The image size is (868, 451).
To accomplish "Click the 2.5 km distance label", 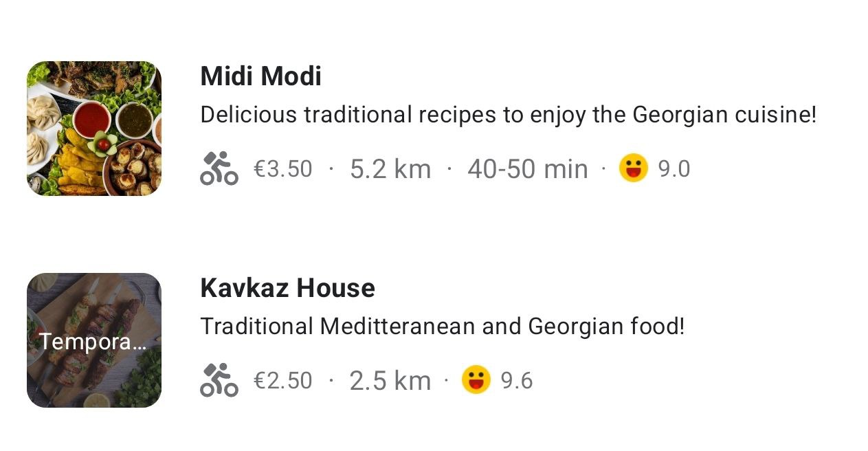I will click(x=390, y=380).
